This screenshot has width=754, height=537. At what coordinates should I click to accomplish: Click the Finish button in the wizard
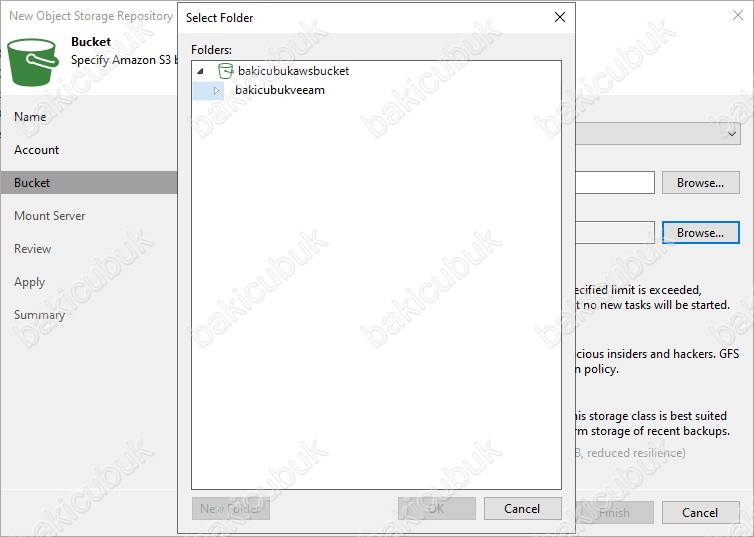click(615, 512)
